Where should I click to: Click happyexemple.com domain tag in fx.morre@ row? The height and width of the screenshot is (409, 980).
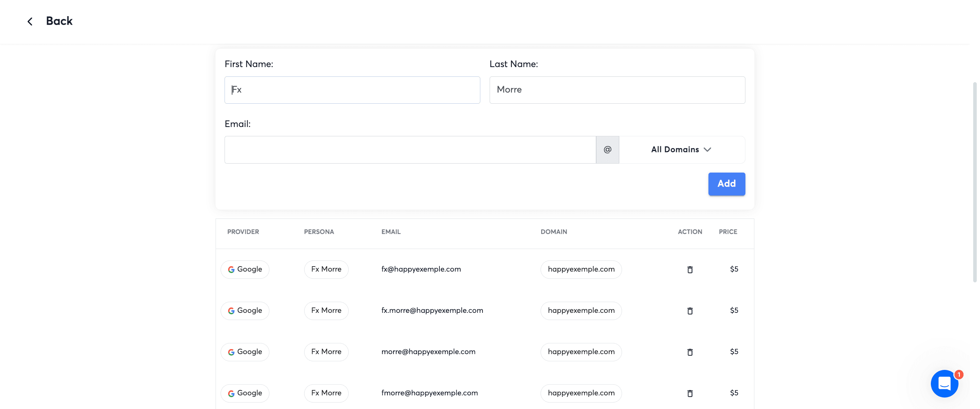click(581, 310)
